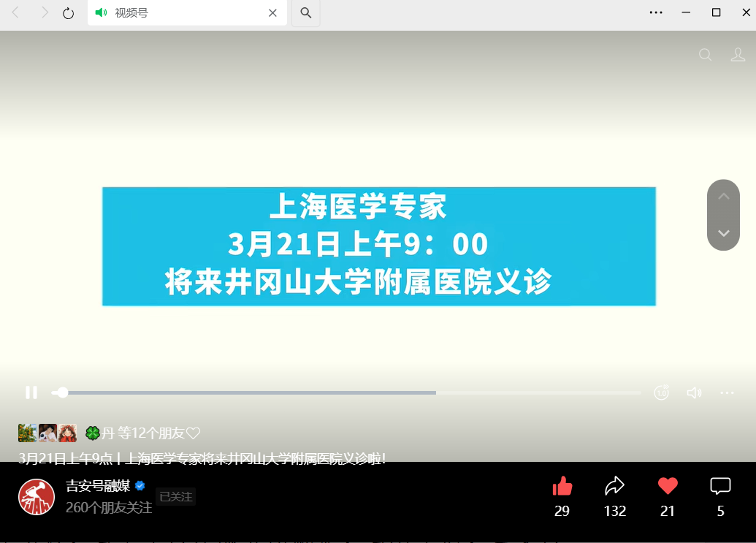Click the thumbs-up recommend icon

562,487
